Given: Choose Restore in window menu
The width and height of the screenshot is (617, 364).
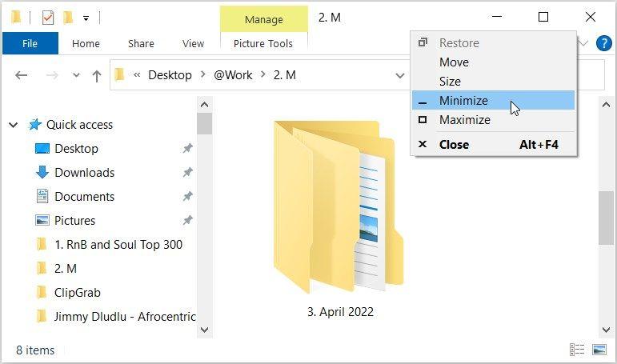Looking at the screenshot, I should tap(494, 43).
